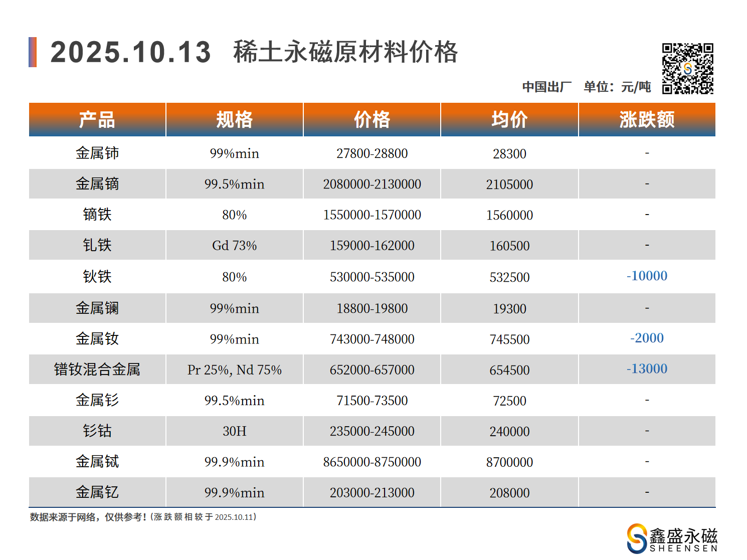
Task: Click the 2105000 average price cell
Action: point(509,184)
